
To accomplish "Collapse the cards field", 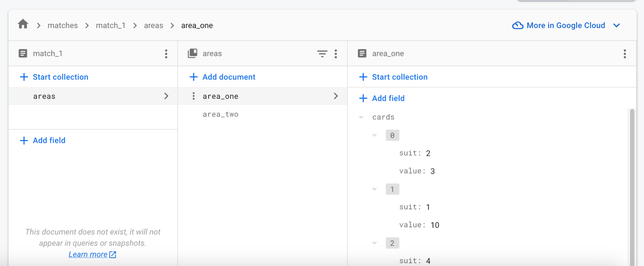I will [x=361, y=117].
